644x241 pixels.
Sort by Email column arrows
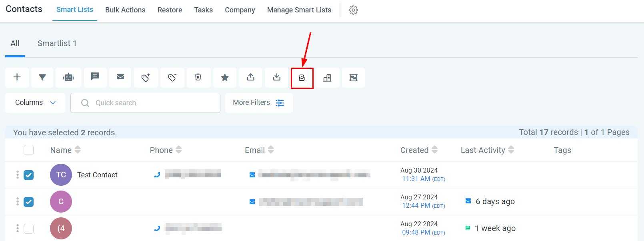(271, 150)
